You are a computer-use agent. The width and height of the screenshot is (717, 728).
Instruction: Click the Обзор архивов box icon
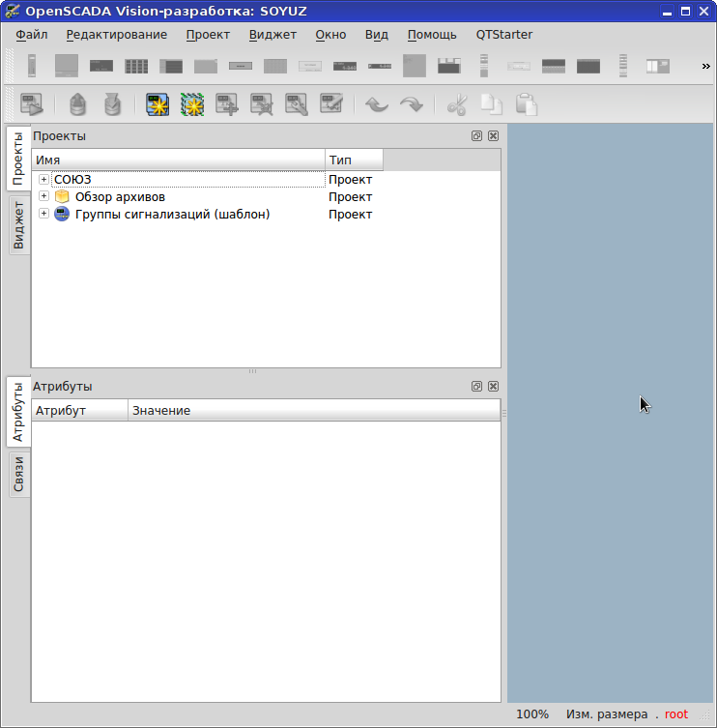[62, 196]
